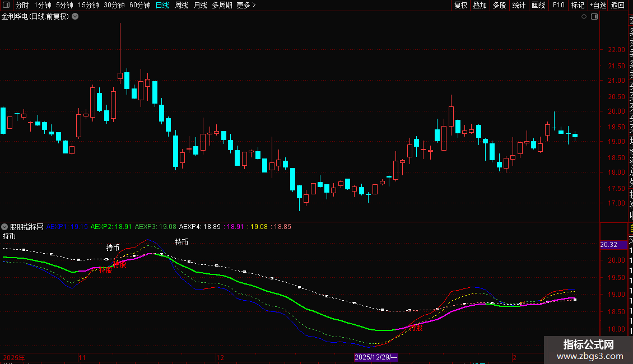Toggle the side panel icon at top-left

6,5
